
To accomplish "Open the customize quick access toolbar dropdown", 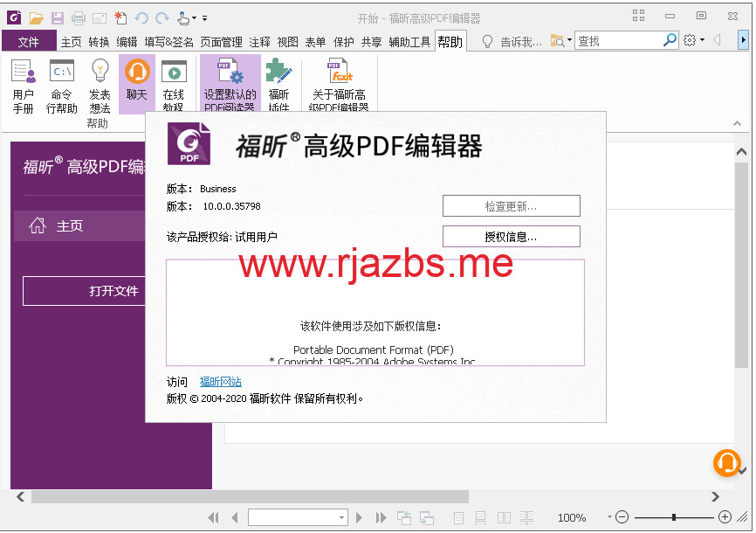I will 205,19.
